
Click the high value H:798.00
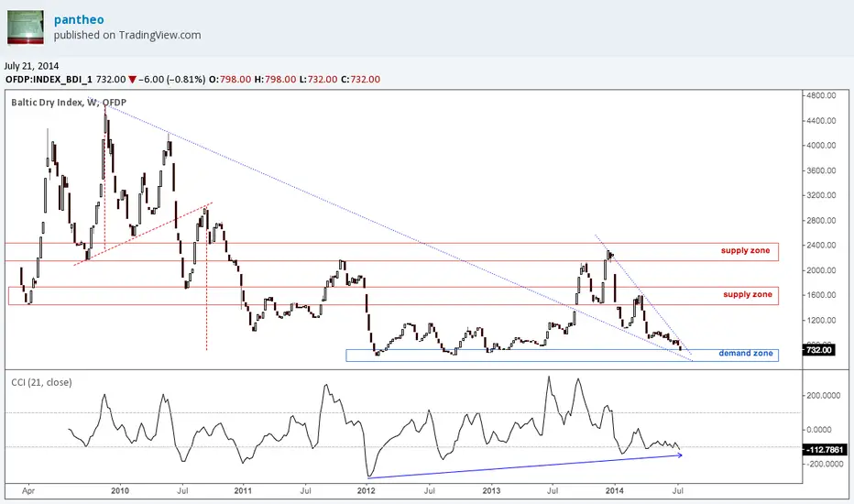(275, 80)
